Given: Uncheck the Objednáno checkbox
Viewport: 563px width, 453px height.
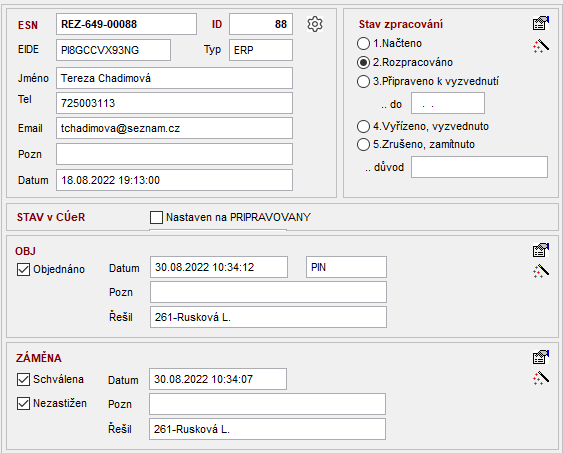Looking at the screenshot, I should pos(23,270).
